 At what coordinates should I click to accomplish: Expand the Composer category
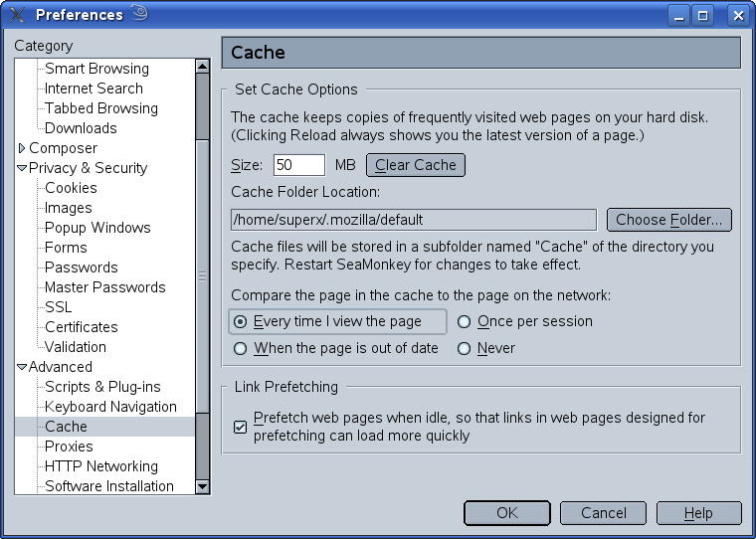(22, 148)
